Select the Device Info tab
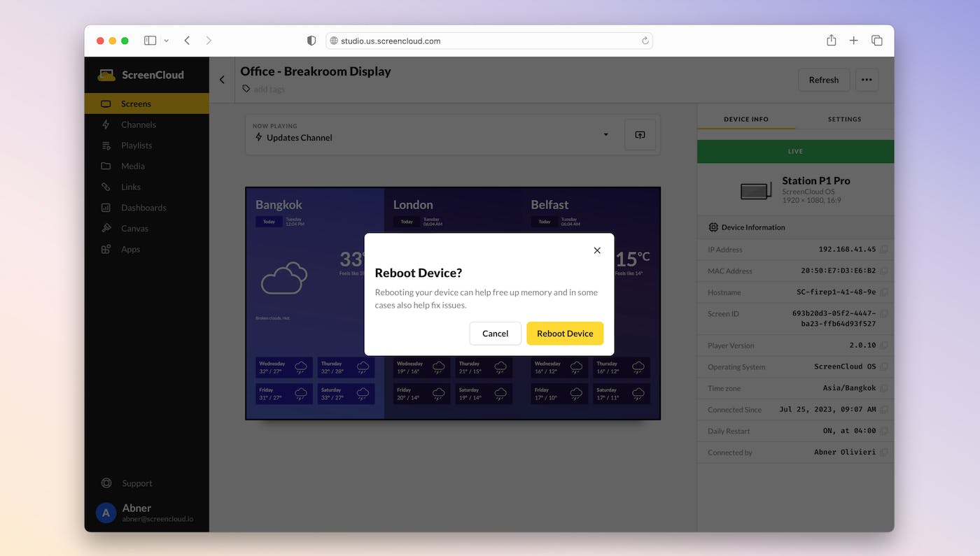980x556 pixels. point(745,119)
